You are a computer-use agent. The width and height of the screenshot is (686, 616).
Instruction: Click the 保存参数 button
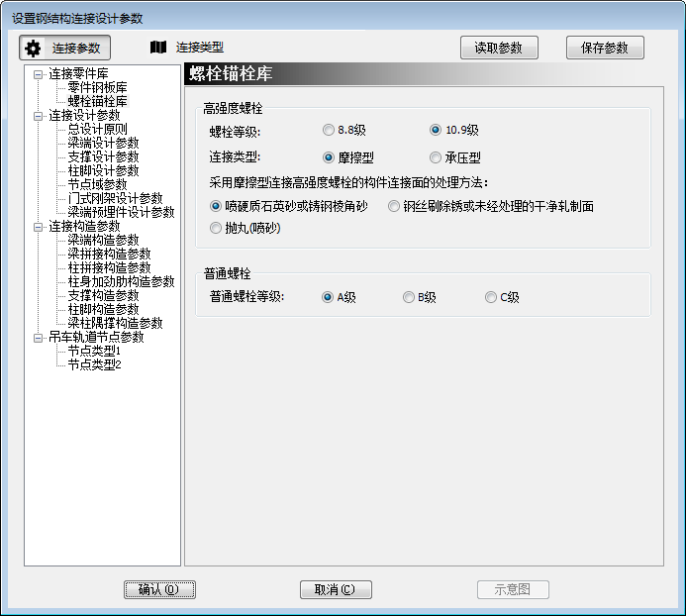point(605,48)
